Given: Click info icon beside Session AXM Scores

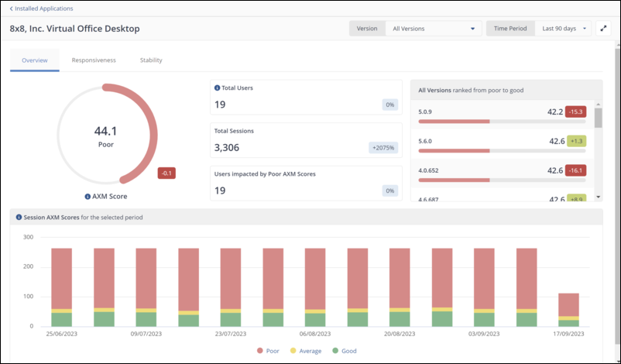Looking at the screenshot, I should (x=19, y=218).
